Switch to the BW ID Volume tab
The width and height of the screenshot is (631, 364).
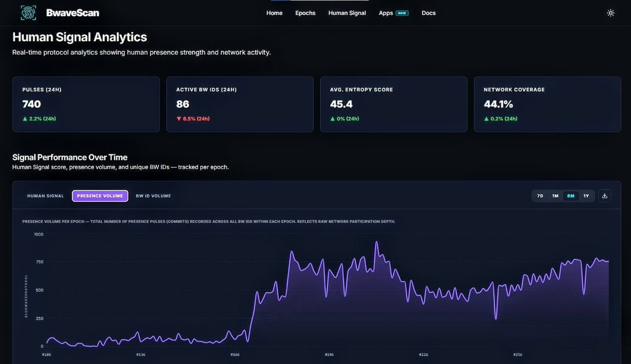click(x=154, y=196)
